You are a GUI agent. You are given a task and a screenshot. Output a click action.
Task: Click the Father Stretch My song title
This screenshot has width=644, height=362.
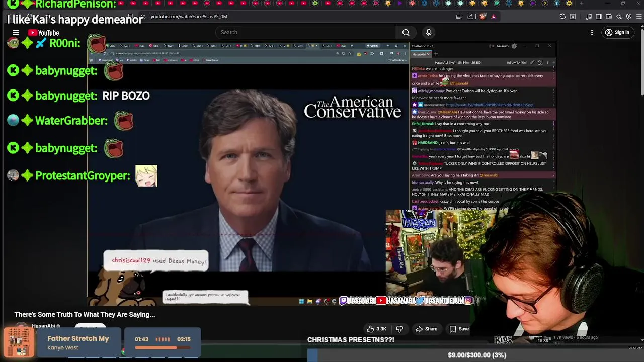coord(78,338)
